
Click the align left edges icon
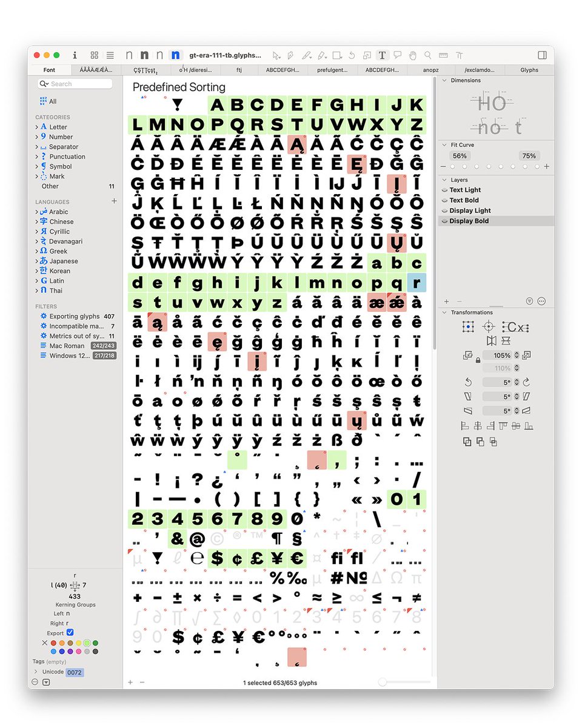[x=466, y=426]
